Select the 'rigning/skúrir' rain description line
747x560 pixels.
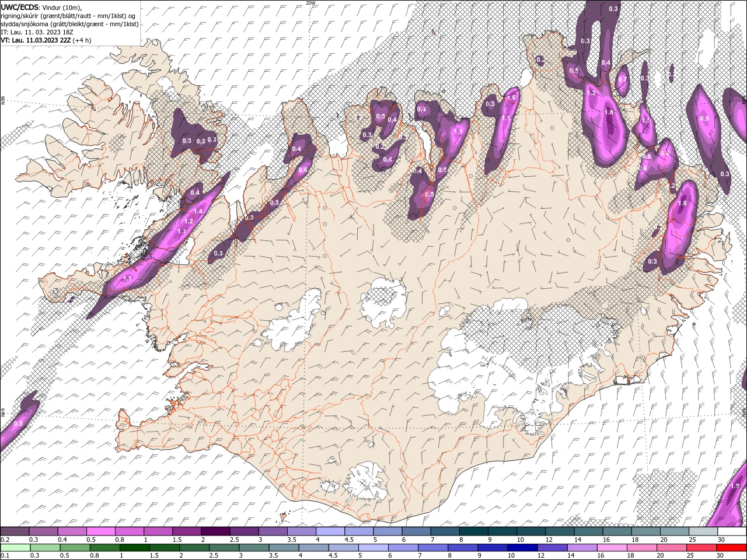(x=68, y=16)
